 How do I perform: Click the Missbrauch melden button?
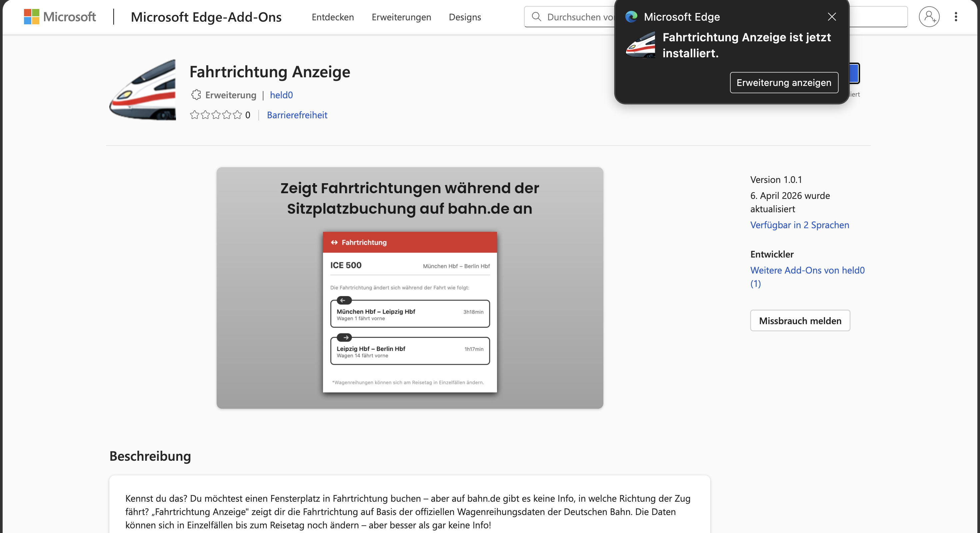tap(800, 320)
